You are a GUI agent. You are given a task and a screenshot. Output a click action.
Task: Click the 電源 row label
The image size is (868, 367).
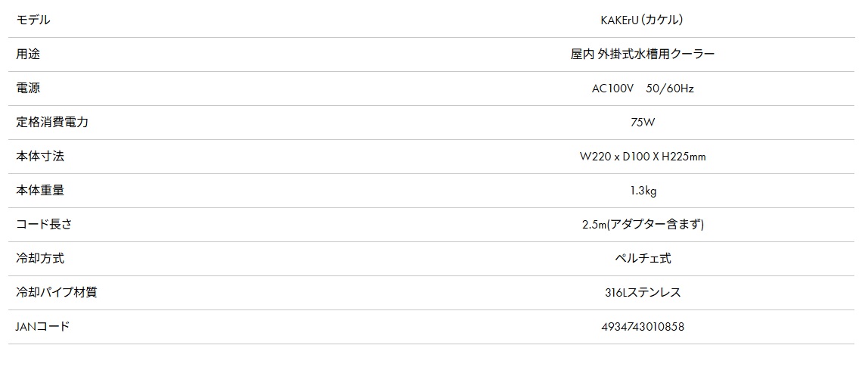pyautogui.click(x=28, y=88)
